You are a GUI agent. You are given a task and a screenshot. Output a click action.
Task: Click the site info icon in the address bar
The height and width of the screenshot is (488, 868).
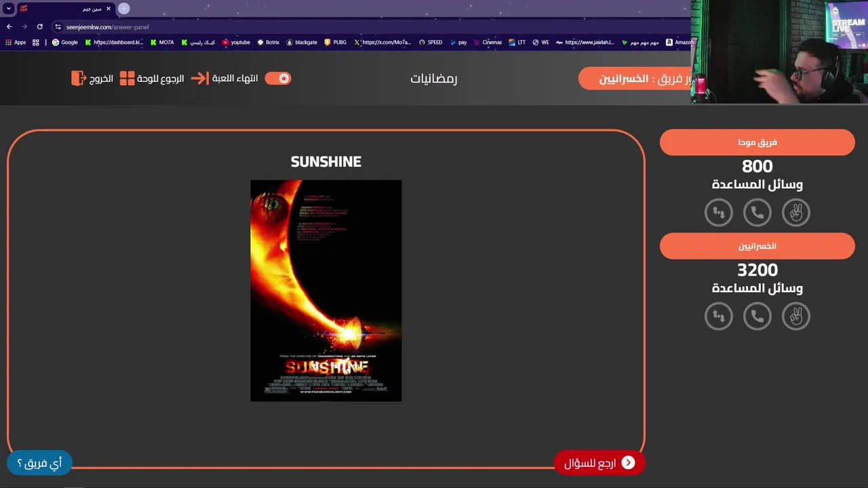tap(58, 27)
